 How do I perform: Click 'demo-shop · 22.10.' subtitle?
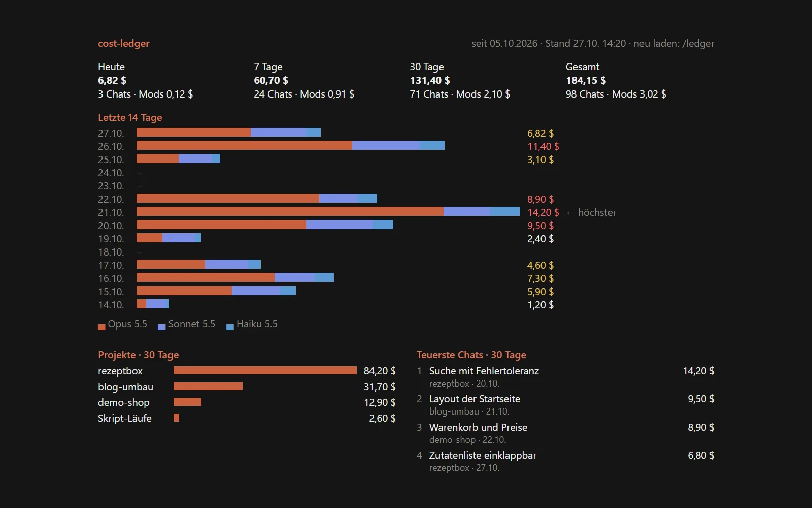tap(467, 440)
